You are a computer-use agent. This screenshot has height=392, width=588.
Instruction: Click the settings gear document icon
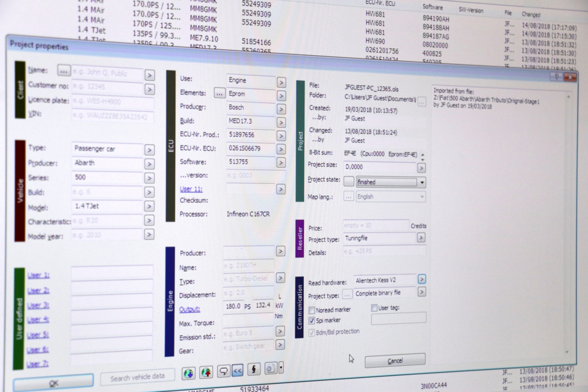pyautogui.click(x=271, y=367)
